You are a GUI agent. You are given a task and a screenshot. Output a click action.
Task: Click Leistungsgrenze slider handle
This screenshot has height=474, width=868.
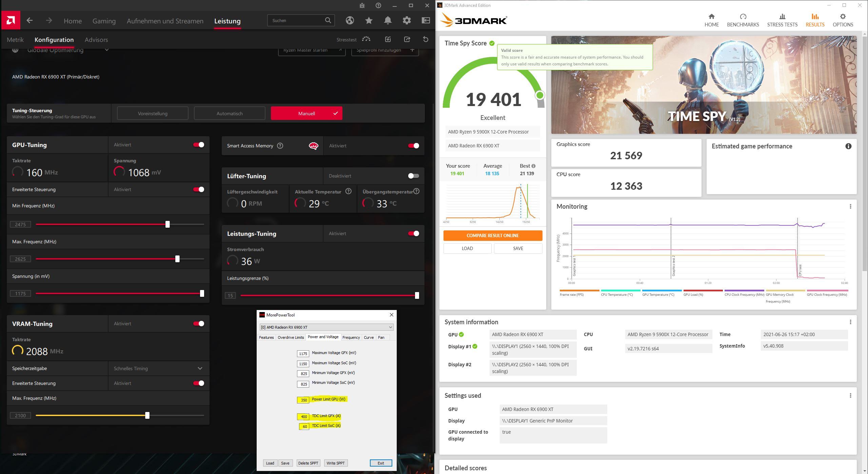[x=417, y=295]
